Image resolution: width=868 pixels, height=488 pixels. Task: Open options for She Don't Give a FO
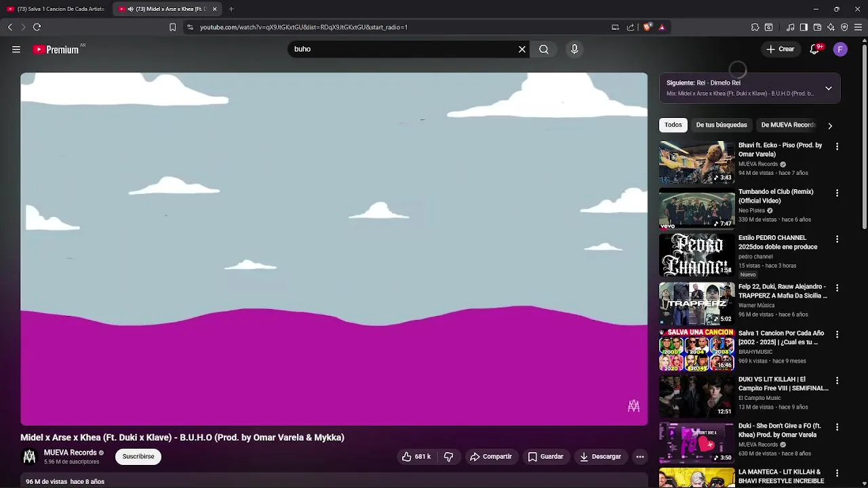[837, 427]
